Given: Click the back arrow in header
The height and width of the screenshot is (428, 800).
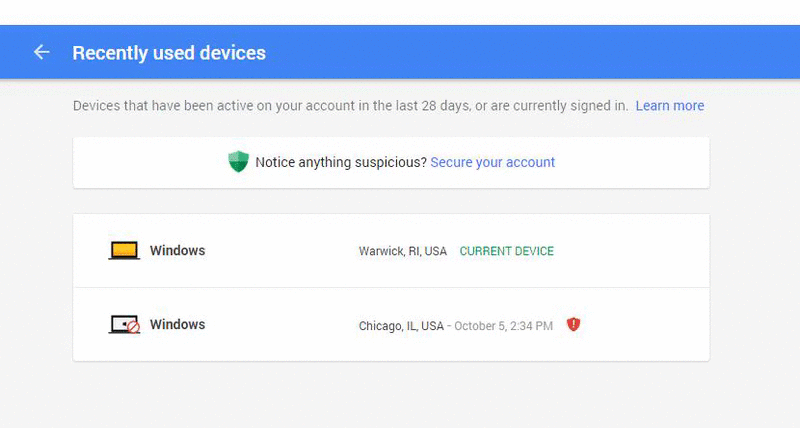Looking at the screenshot, I should click(41, 52).
